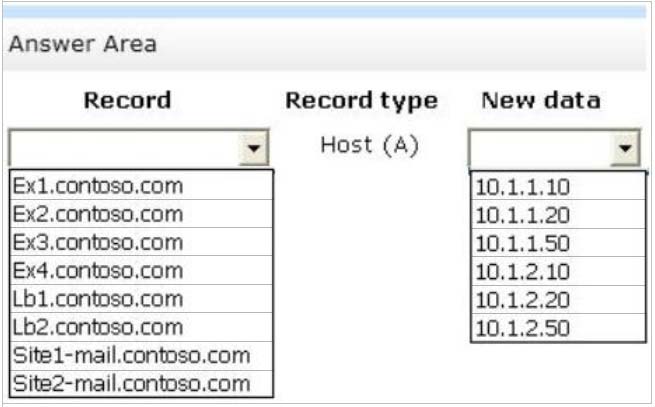655x407 pixels.
Task: Choose 10.1.2.20 in New data list
Action: coord(558,300)
